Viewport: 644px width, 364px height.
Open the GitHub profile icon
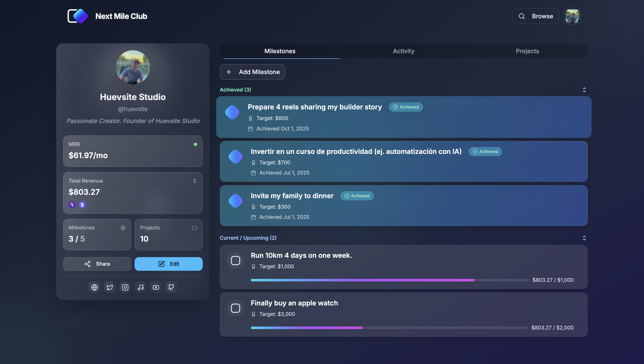(x=171, y=287)
